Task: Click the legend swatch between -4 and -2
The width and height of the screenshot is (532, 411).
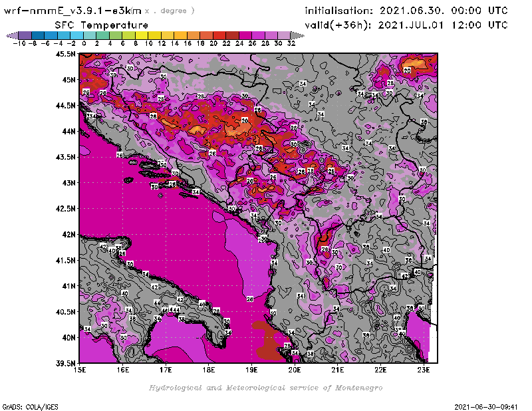Action: pyautogui.click(x=64, y=35)
